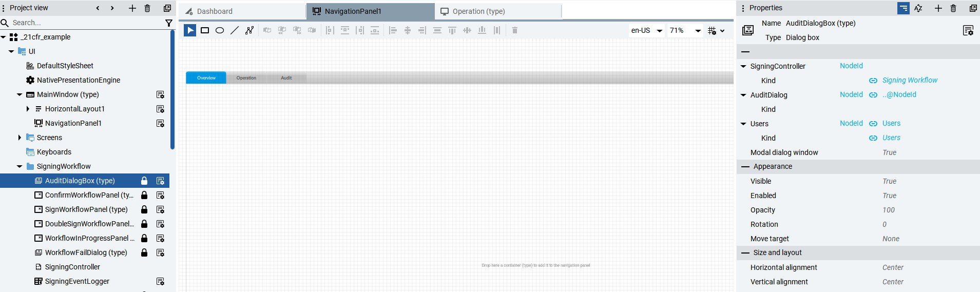This screenshot has width=980, height=292.
Task: Collapse the _21cfr_example project node
Action: [x=3, y=37]
